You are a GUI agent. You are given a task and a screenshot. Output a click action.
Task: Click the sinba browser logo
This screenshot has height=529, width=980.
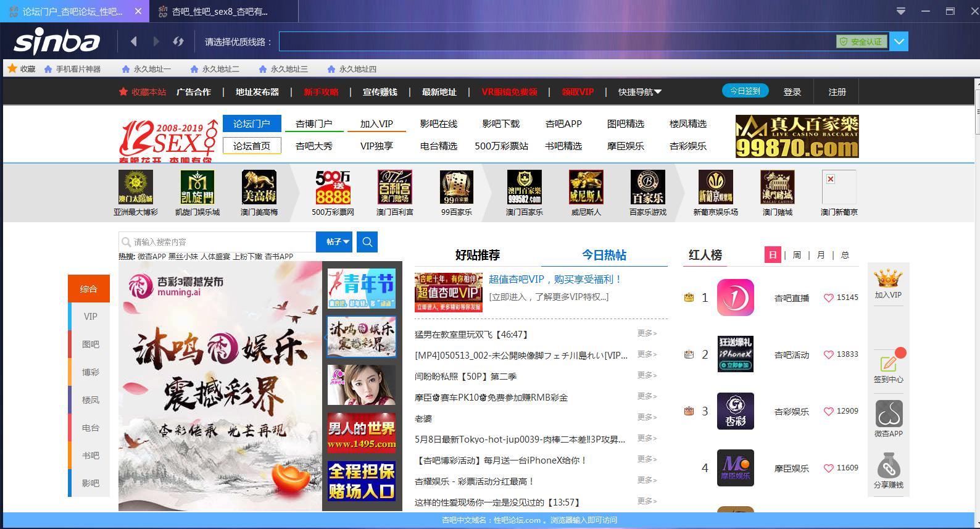(x=57, y=42)
